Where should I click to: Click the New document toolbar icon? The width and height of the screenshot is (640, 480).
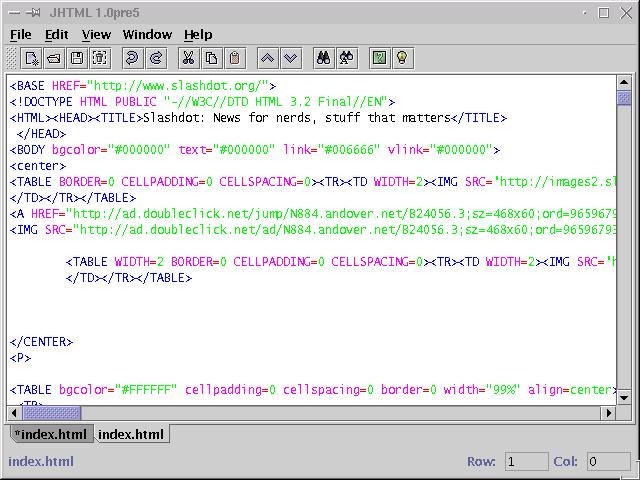pyautogui.click(x=32, y=58)
